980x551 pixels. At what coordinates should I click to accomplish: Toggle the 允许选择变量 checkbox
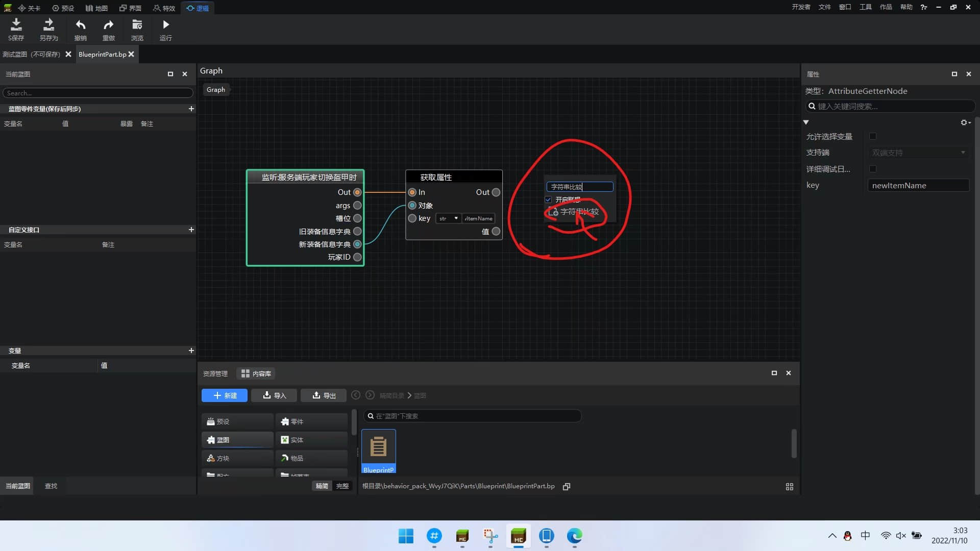click(873, 136)
